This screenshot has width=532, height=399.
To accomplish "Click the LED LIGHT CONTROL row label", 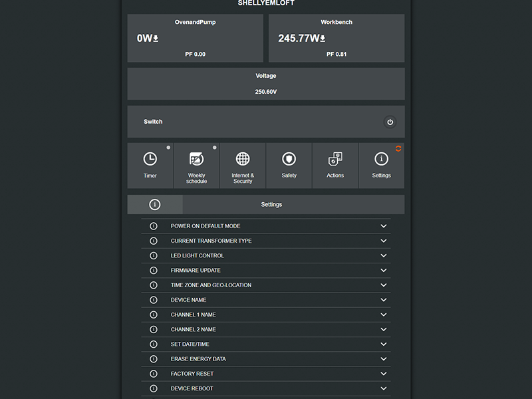I will [x=197, y=256].
